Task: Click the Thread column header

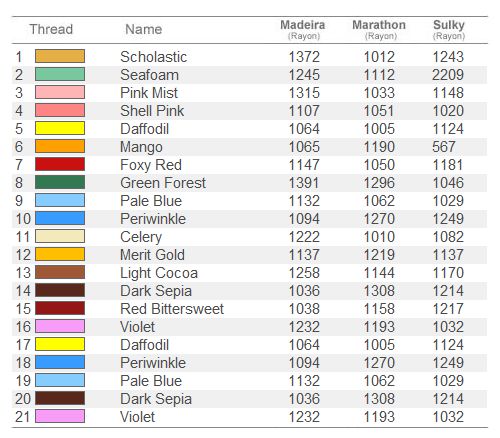Action: pyautogui.click(x=51, y=29)
